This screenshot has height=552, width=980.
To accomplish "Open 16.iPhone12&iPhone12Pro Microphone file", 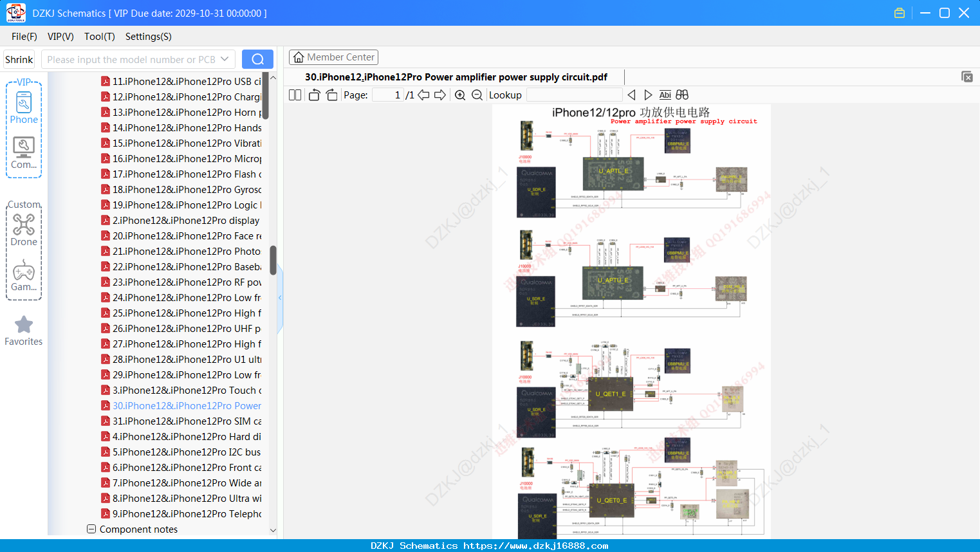I will pyautogui.click(x=187, y=158).
